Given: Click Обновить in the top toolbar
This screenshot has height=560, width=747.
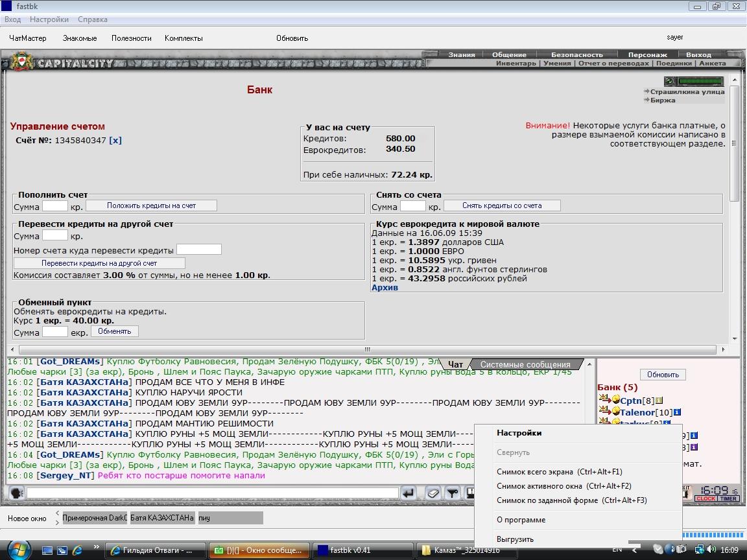Looking at the screenshot, I should click(x=292, y=38).
